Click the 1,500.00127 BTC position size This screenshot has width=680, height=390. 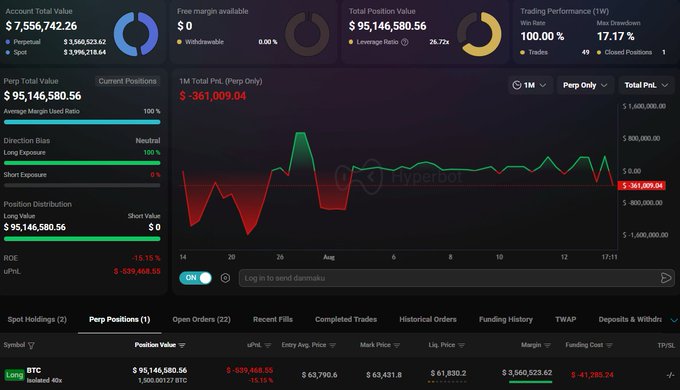coord(162,380)
